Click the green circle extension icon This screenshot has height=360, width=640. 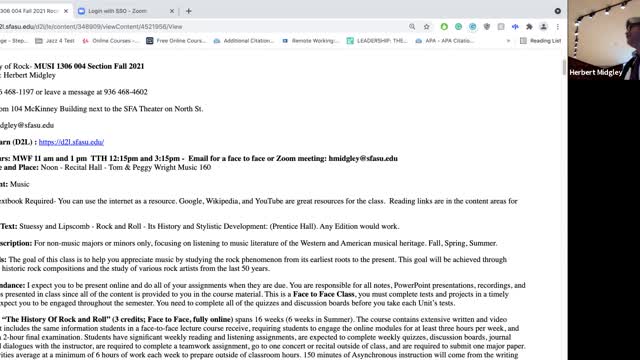(444, 27)
